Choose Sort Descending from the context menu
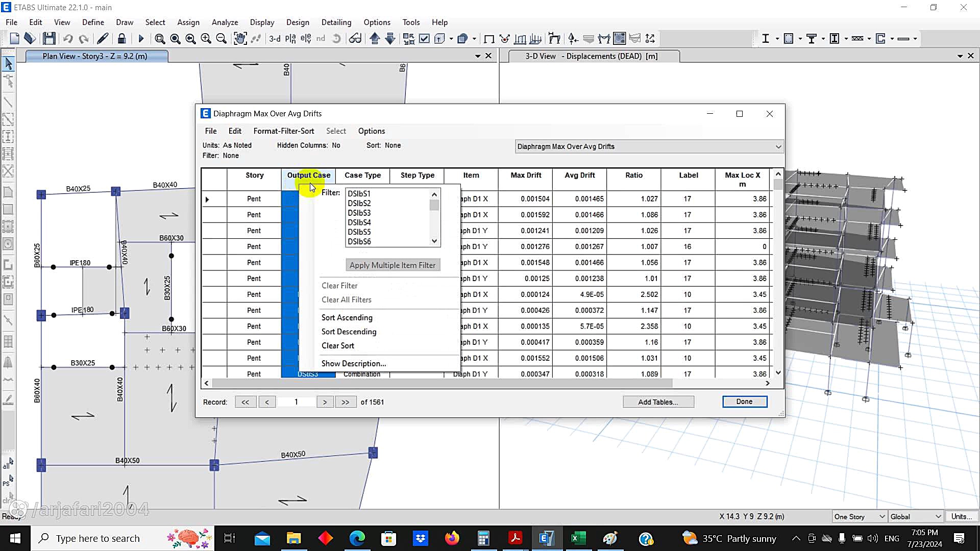 (349, 332)
